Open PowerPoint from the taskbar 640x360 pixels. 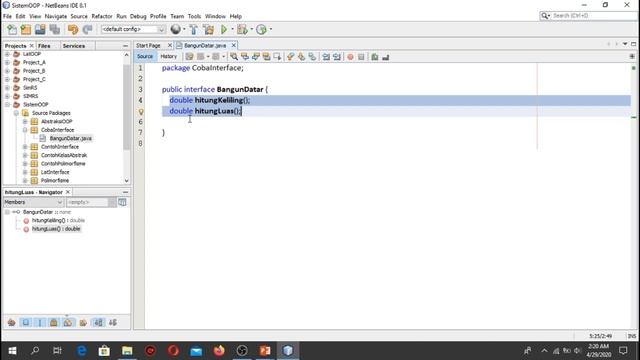coord(265,351)
